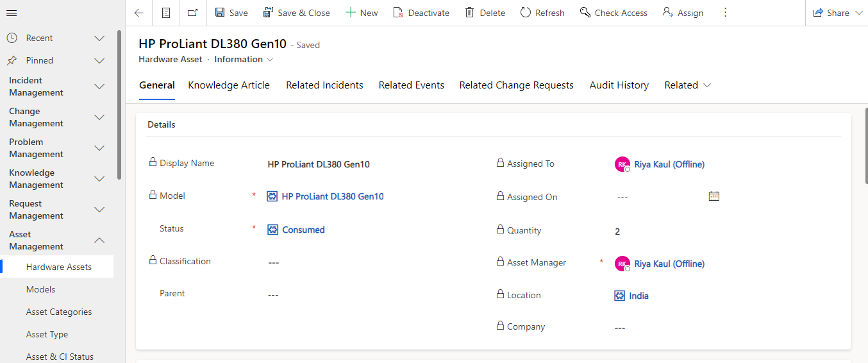Click the Quantity field value 2

tap(617, 232)
